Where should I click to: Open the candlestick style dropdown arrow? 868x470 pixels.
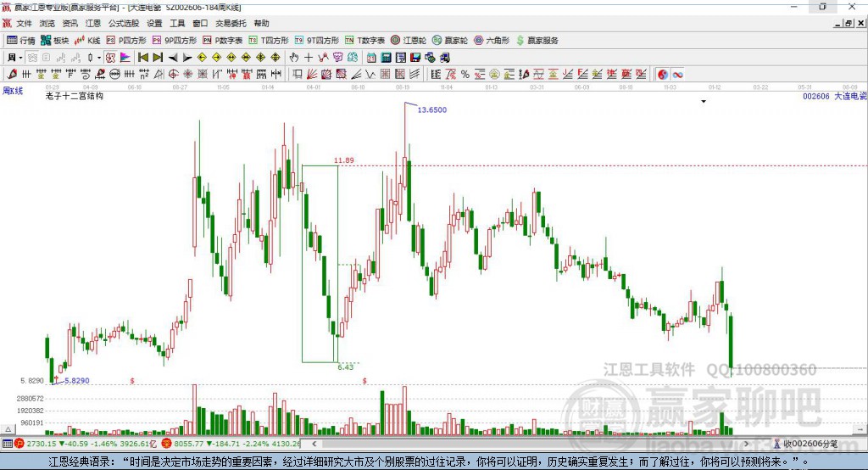tap(99, 58)
